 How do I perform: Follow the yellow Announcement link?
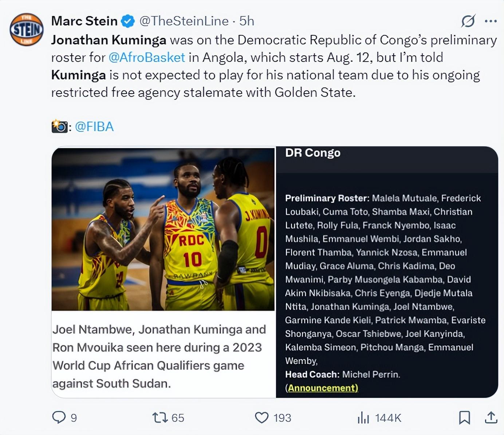tap(323, 388)
